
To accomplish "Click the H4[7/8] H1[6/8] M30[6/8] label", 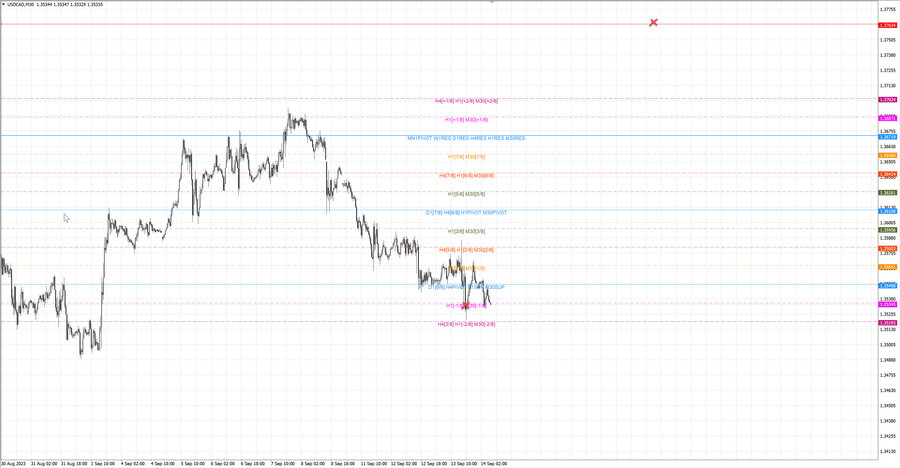I will [x=466, y=175].
